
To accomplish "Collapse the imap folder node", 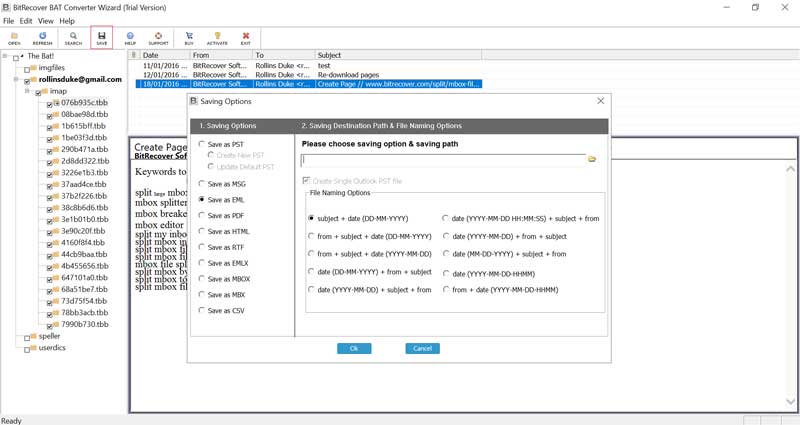I will coord(27,91).
